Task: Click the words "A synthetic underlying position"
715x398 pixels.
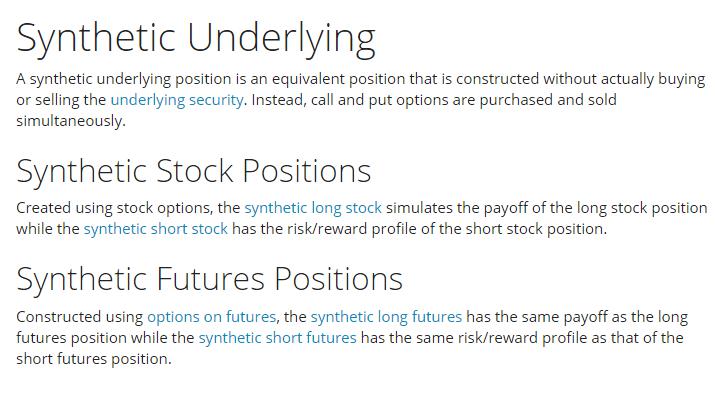Action: (124, 79)
